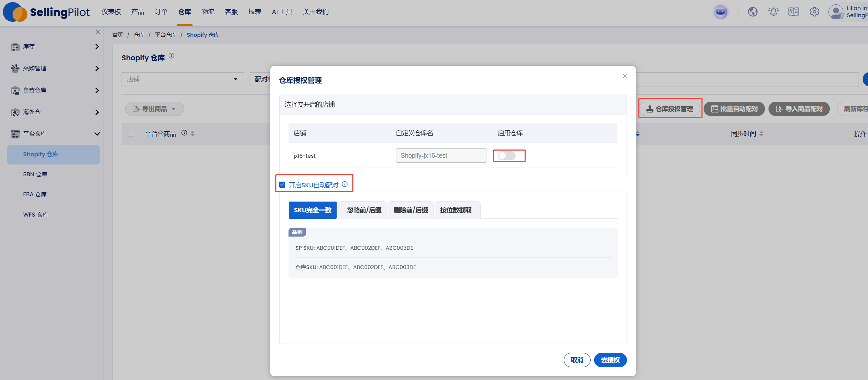Click info icon next to 开启SKU自动配对
This screenshot has width=868, height=380.
tap(345, 184)
